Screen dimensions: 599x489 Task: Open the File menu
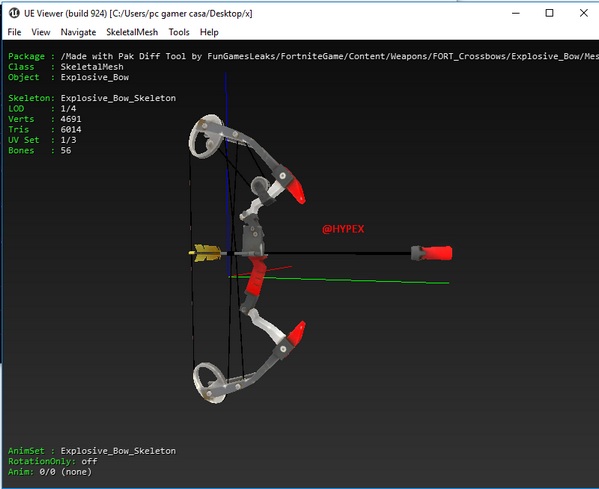[x=14, y=32]
